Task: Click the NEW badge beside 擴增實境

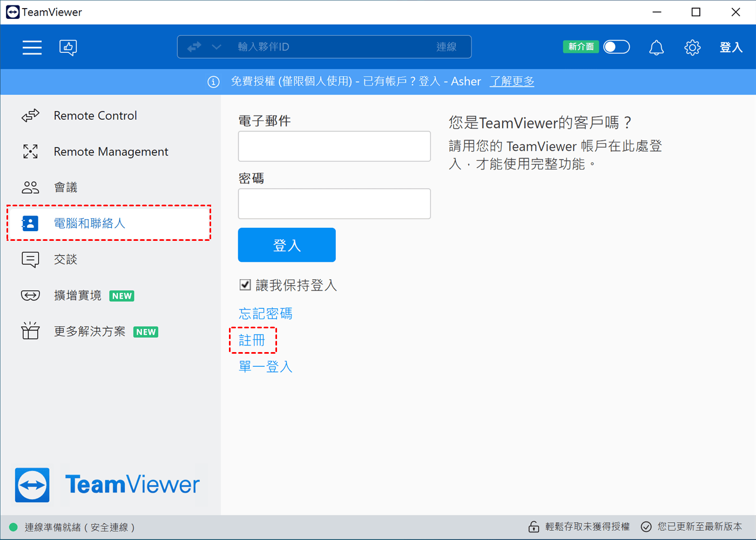Action: [122, 296]
